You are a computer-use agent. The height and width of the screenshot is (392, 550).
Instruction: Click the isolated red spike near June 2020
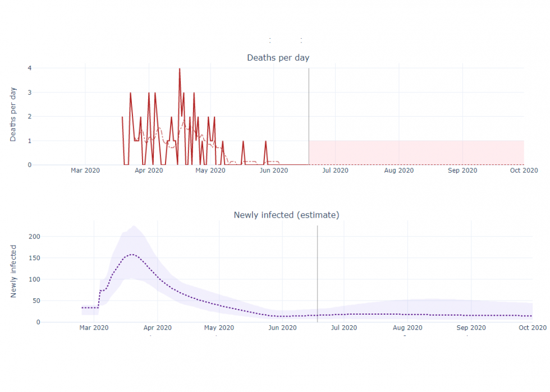(265, 142)
